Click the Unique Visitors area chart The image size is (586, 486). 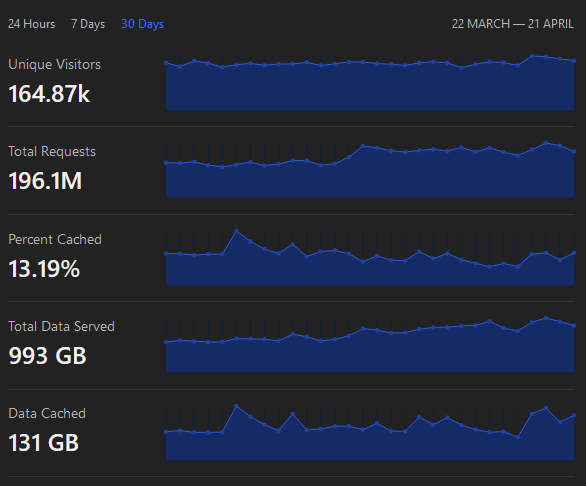(x=370, y=82)
